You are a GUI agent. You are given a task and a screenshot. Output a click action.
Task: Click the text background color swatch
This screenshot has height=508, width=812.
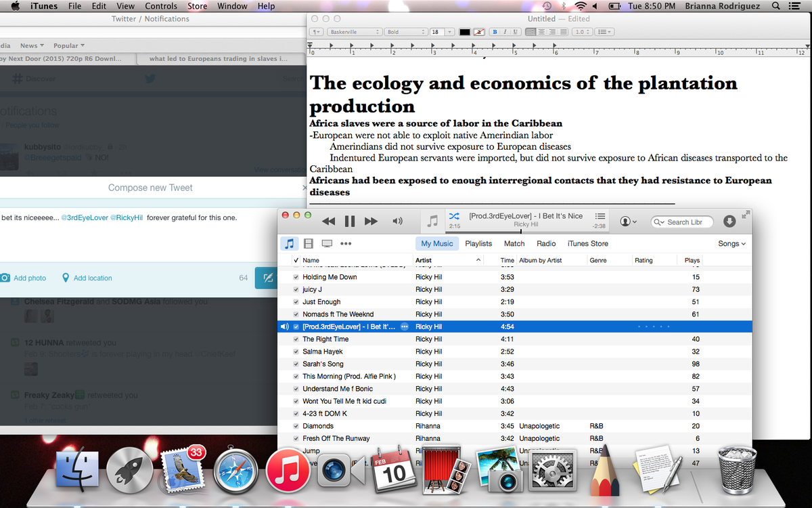(479, 32)
